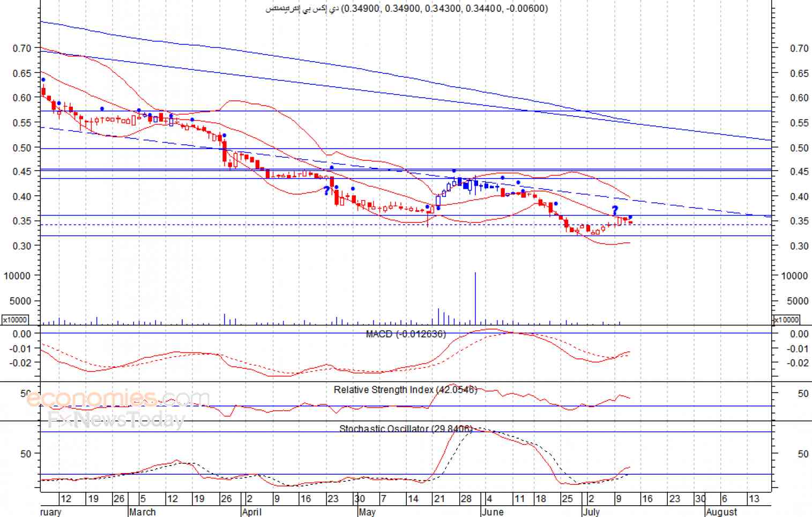Click the date label 28 in May
The width and height of the screenshot is (812, 517).
[x=466, y=499]
